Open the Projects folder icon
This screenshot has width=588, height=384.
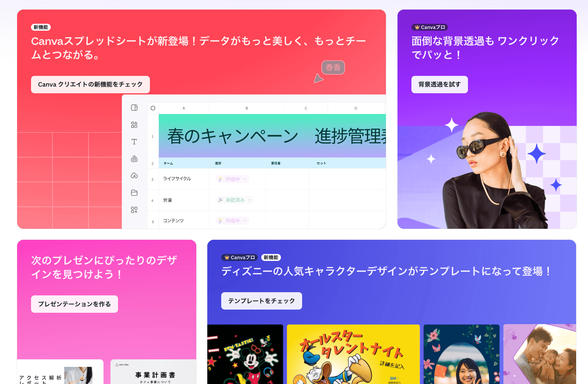point(134,193)
